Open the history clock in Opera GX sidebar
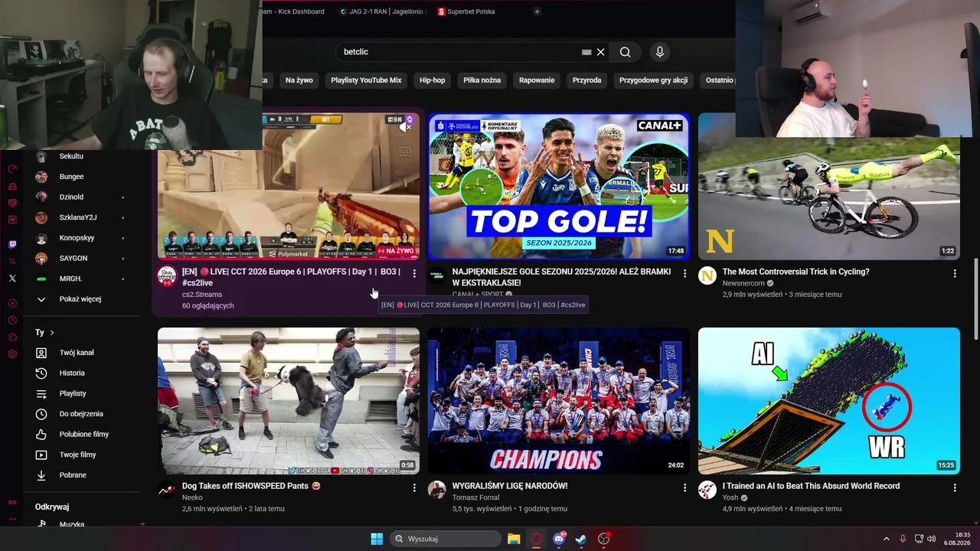Screen dimensions: 980x551 (12, 321)
